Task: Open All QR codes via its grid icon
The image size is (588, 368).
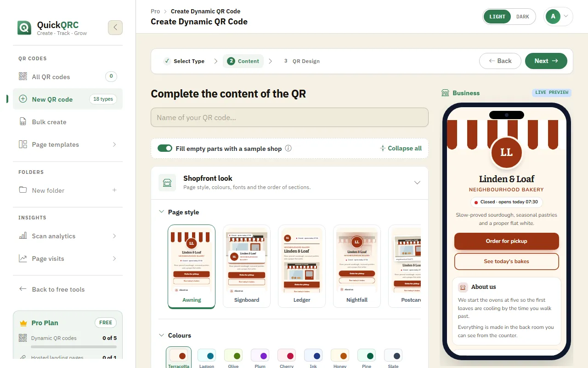Action: (x=23, y=77)
